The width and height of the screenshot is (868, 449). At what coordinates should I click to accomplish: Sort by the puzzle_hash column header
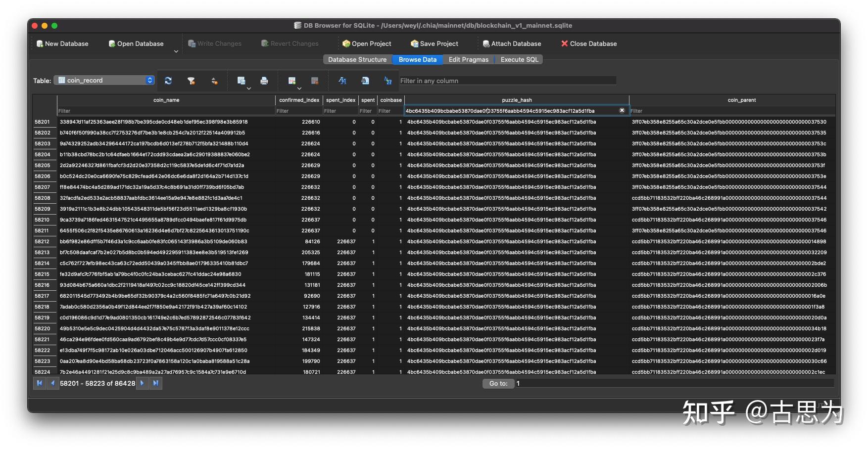tap(517, 100)
